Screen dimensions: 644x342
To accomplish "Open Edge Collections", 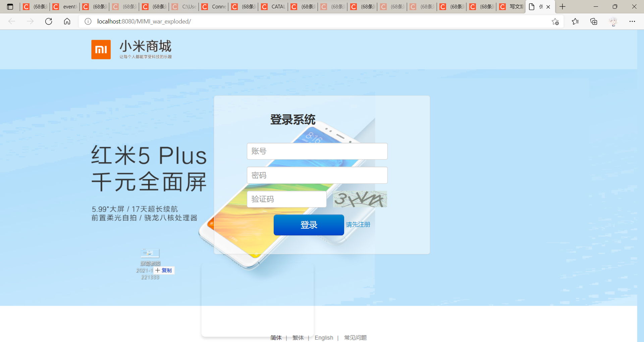I will (593, 21).
